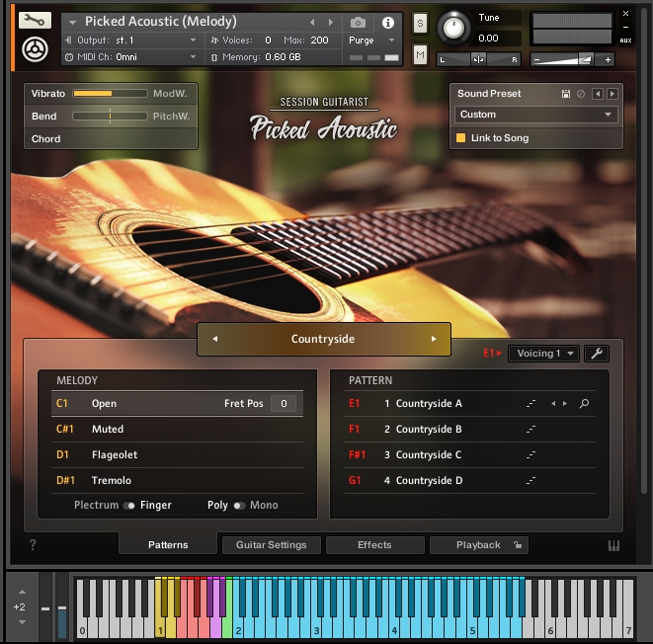Next pattern arrow on Countryside A row
The height and width of the screenshot is (644, 653).
click(565, 403)
